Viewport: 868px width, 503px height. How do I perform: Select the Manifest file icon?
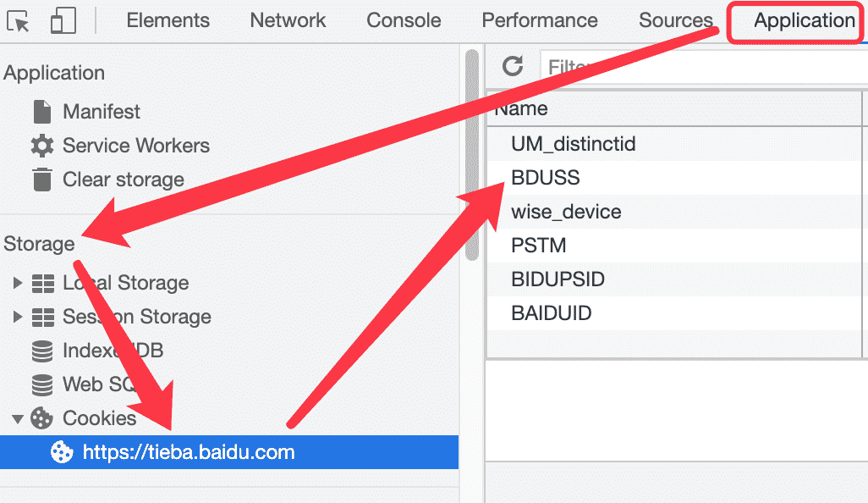click(x=42, y=112)
